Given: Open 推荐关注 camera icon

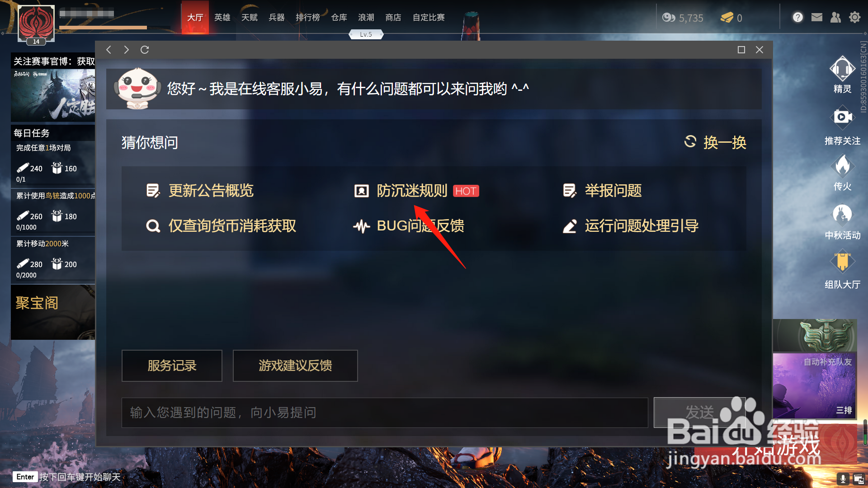Looking at the screenshot, I should coord(842,117).
